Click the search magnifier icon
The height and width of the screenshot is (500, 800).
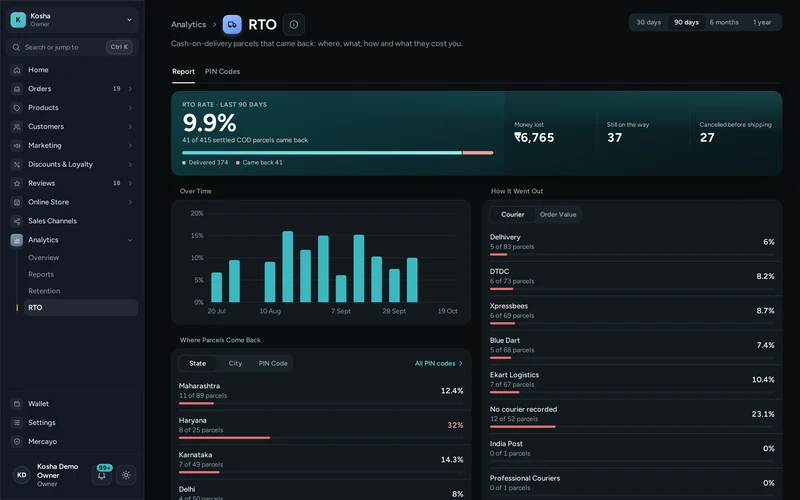pyautogui.click(x=16, y=47)
